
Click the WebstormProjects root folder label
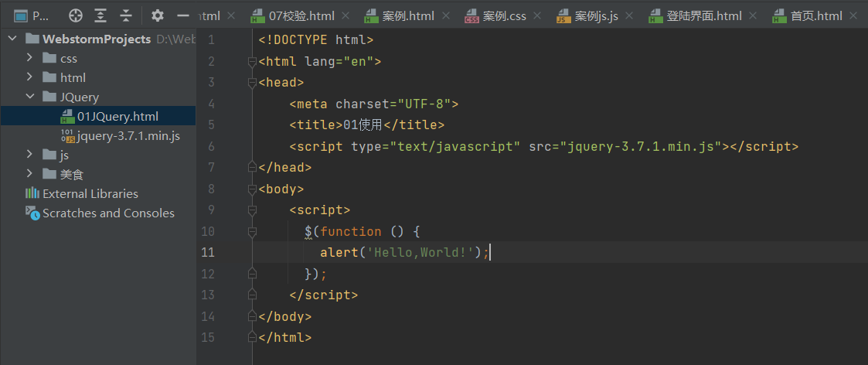97,39
